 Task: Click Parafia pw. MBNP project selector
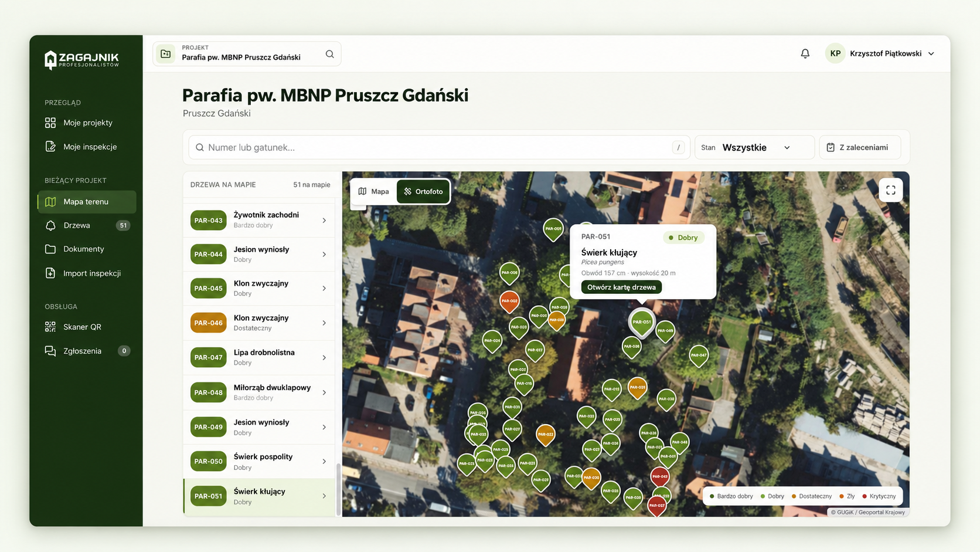[247, 54]
